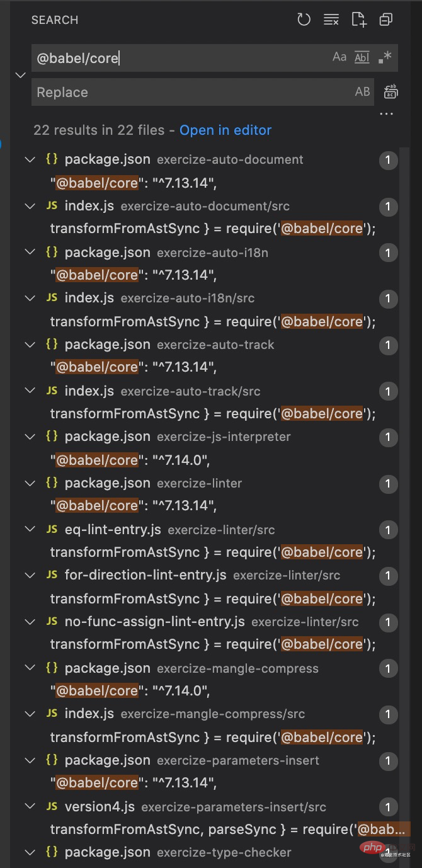Collapse exercize-auto-document package.json result
422x868 pixels.
(30, 160)
